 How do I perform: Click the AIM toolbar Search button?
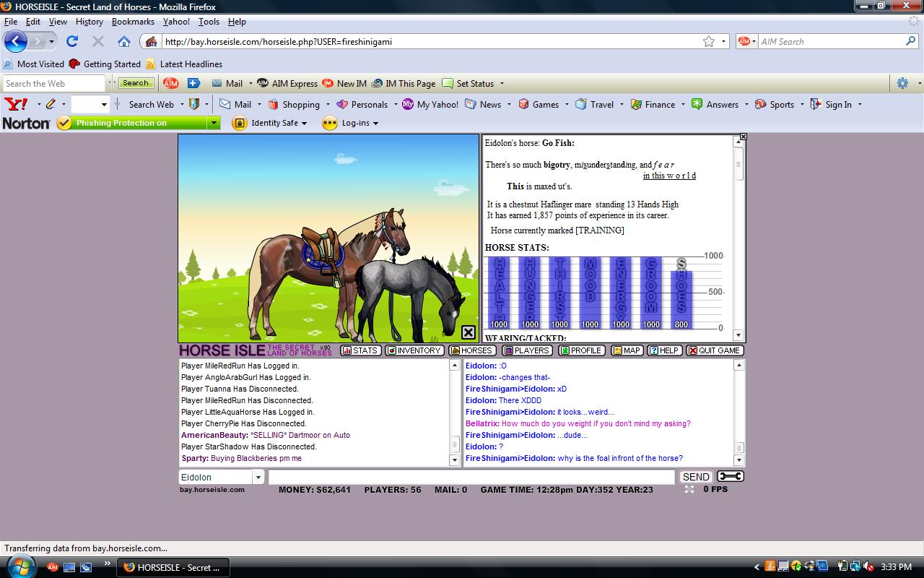135,83
